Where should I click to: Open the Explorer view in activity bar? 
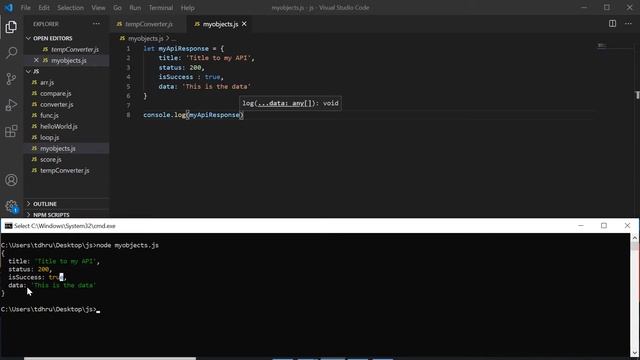11,27
